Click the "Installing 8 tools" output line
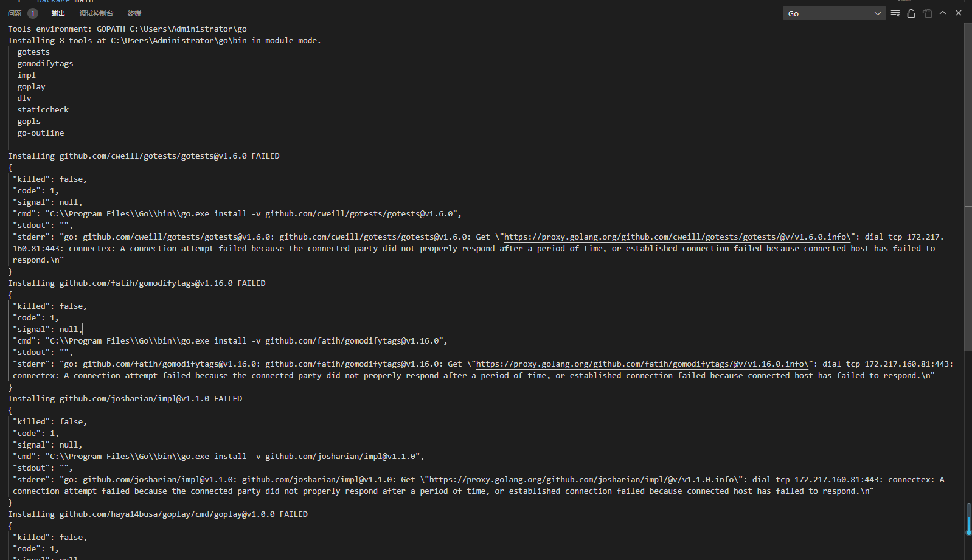Screen dimensions: 972x560 (164, 41)
